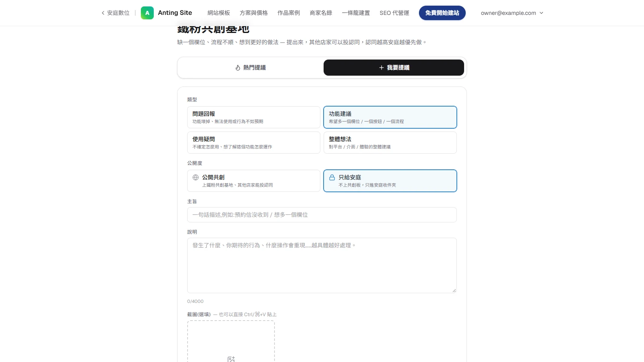Select the 整體想法 type option
This screenshot has width=644, height=362.
[390, 142]
